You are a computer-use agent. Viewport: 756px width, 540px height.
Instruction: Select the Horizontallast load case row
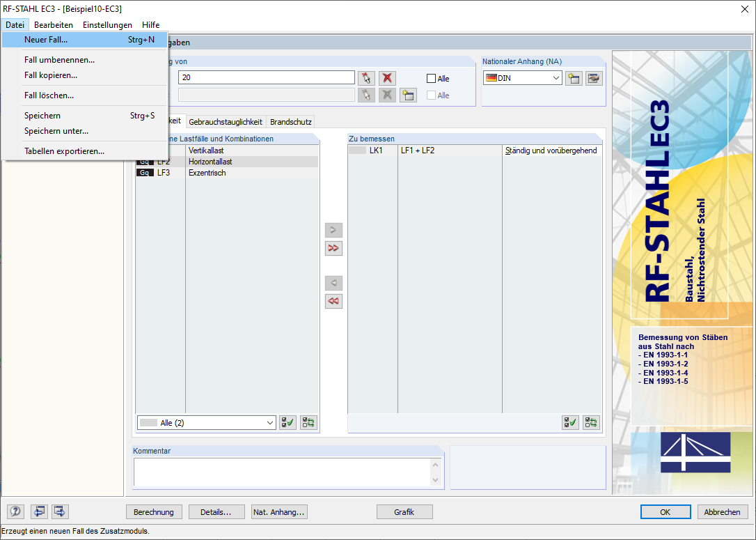click(x=227, y=162)
